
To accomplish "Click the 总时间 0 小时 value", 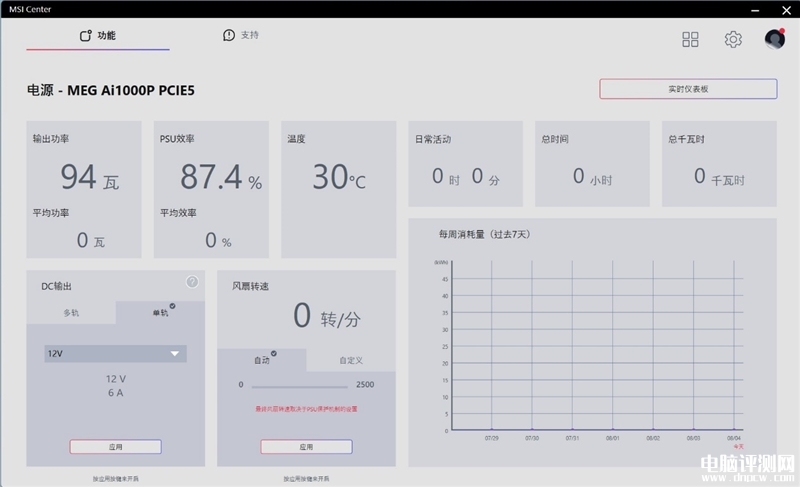I will (592, 176).
